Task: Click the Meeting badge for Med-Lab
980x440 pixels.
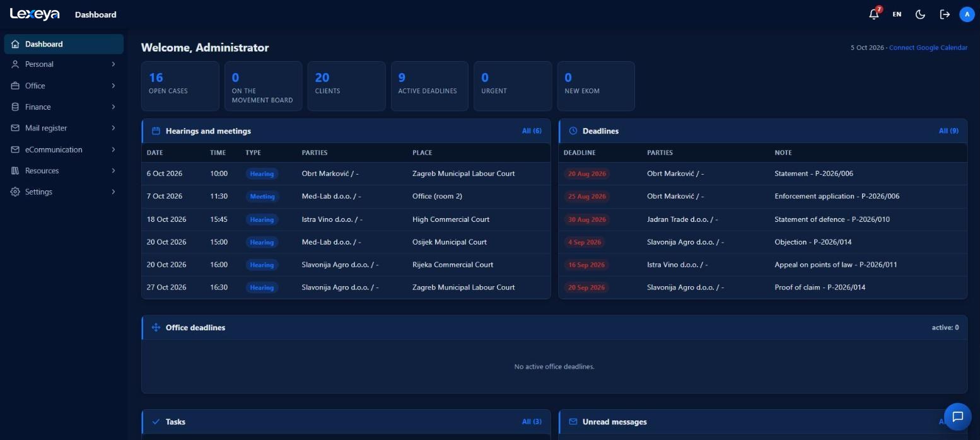Action: click(x=262, y=197)
